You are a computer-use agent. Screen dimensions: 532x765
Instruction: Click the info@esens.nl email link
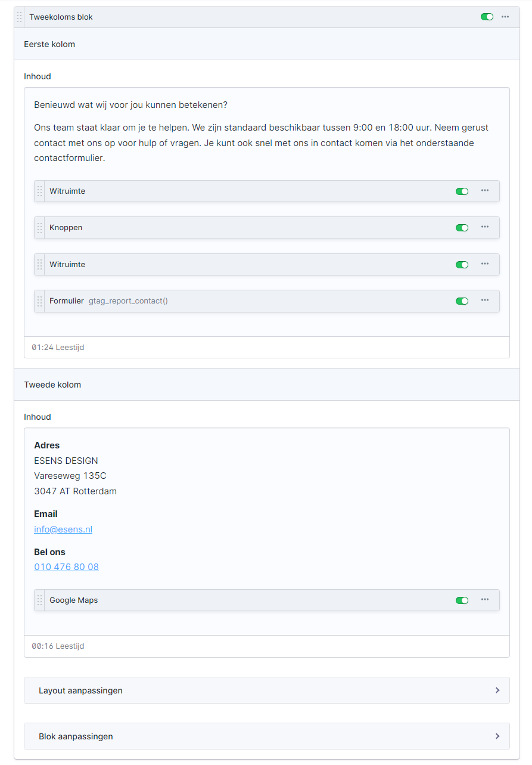coord(63,529)
